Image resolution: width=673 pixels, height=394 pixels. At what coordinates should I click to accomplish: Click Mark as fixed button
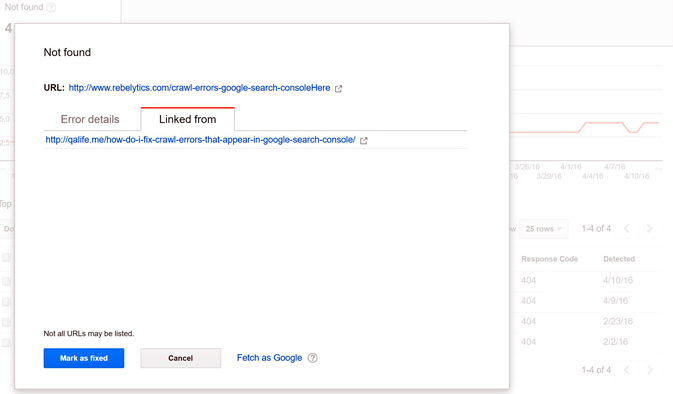[84, 358]
